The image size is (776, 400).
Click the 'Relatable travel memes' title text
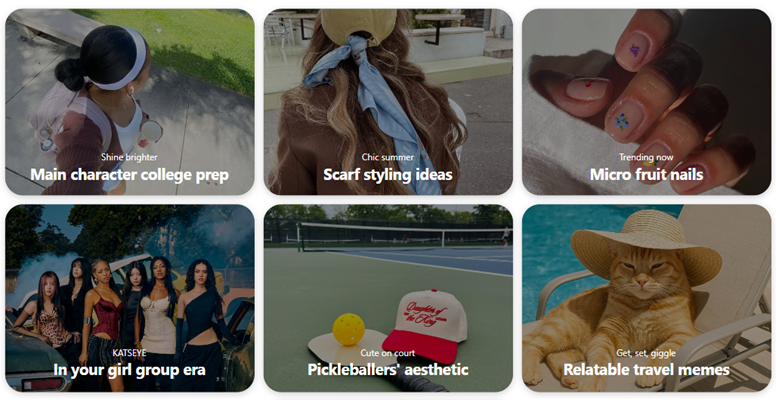click(646, 370)
